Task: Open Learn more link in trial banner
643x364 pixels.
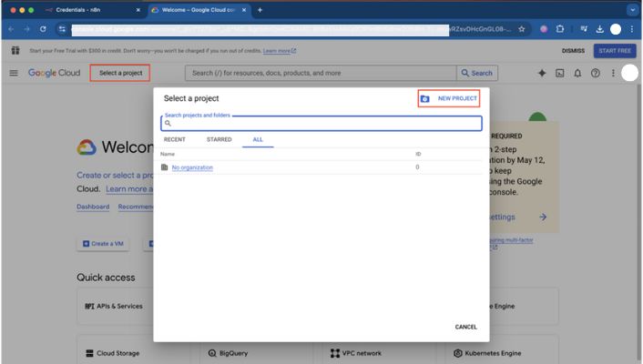Action: pos(280,51)
